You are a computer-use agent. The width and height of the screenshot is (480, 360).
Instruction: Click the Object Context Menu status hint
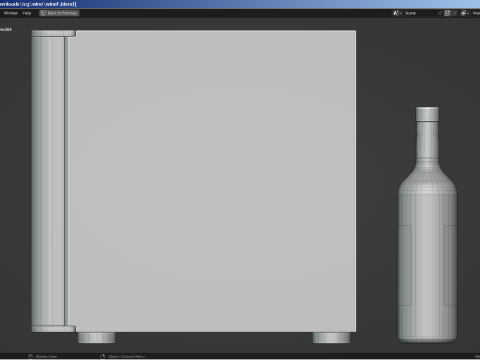coord(123,356)
